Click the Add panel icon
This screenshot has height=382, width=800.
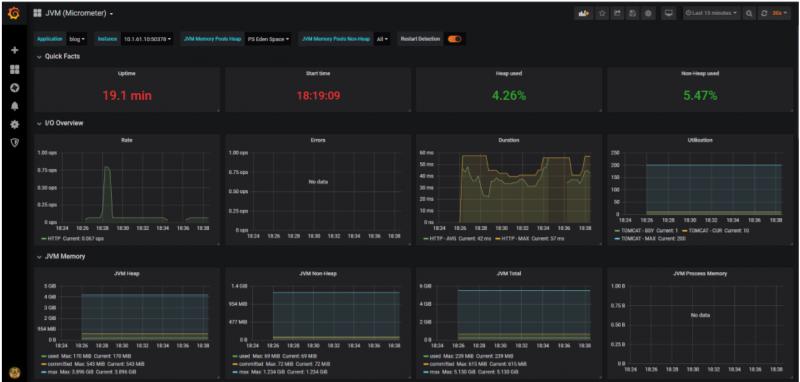click(x=584, y=14)
